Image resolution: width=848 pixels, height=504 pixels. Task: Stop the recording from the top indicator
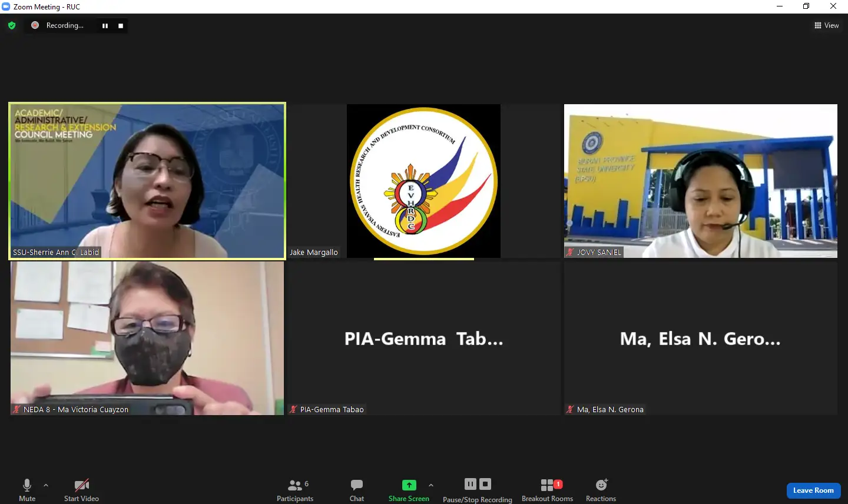coord(121,25)
